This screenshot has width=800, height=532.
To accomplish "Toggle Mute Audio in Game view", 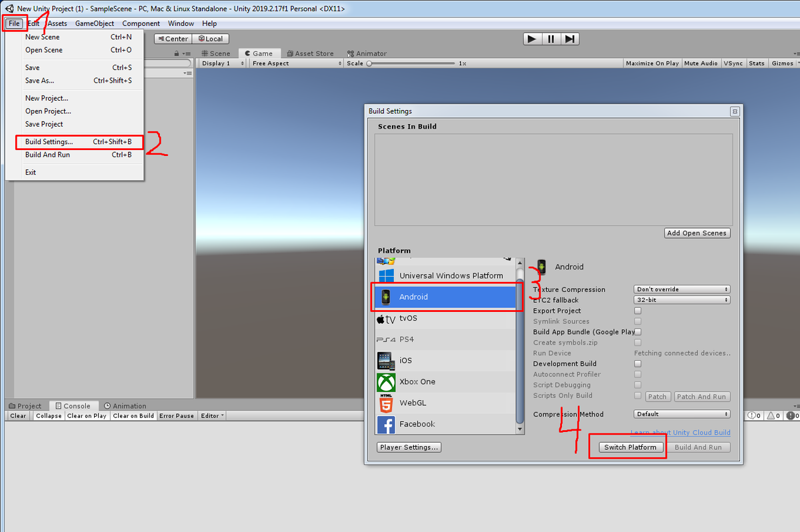I will pyautogui.click(x=701, y=63).
